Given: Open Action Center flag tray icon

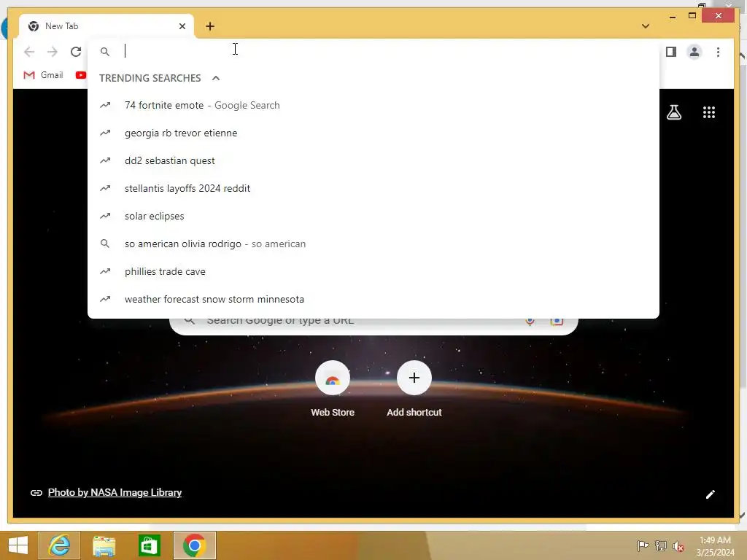Looking at the screenshot, I should click(x=643, y=545).
